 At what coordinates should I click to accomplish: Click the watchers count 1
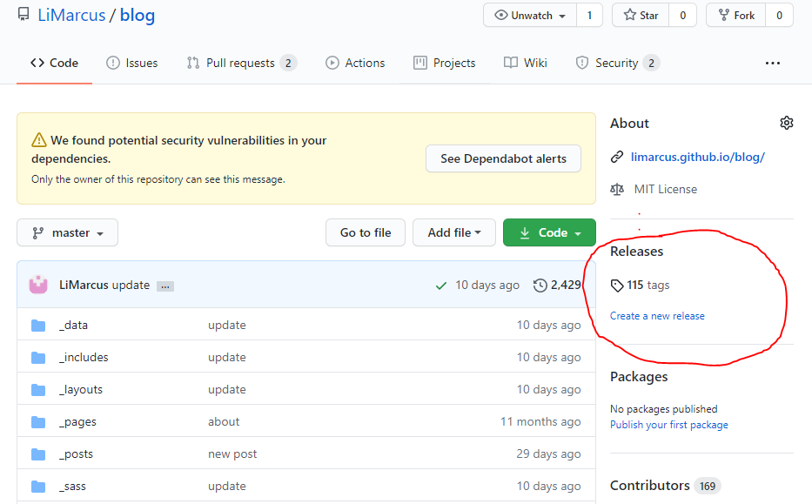(x=589, y=16)
